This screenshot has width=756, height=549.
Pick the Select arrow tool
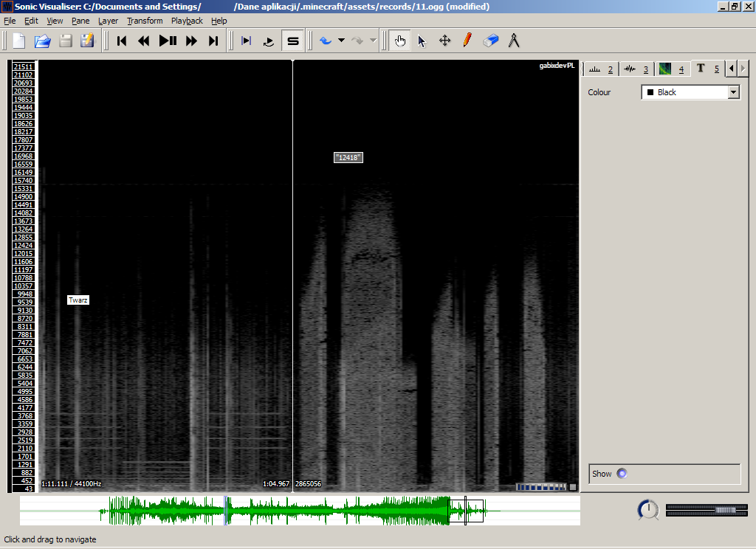(422, 41)
